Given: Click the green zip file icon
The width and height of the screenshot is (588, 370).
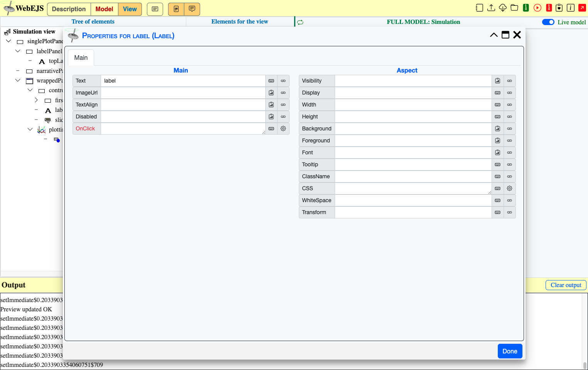Looking at the screenshot, I should click(526, 8).
